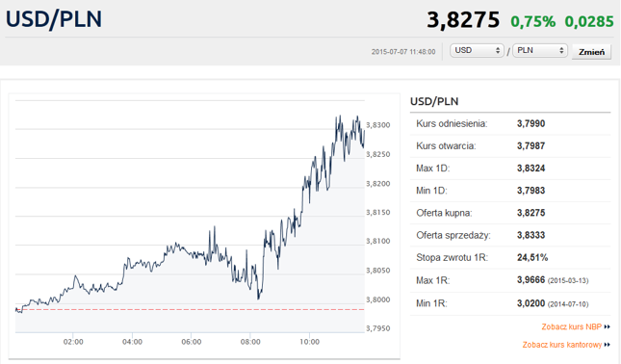The width and height of the screenshot is (621, 364).
Task: Select the Kurs odniesienia value 3,7990
Action: pyautogui.click(x=530, y=123)
